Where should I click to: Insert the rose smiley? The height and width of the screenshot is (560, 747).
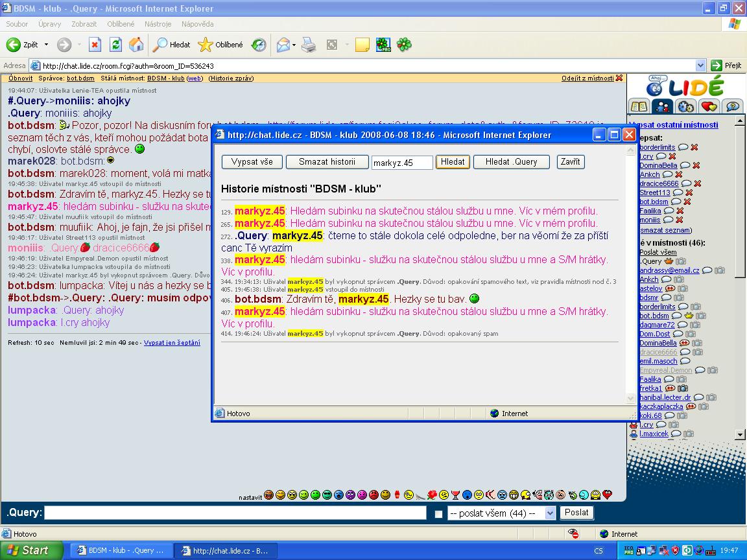click(432, 495)
